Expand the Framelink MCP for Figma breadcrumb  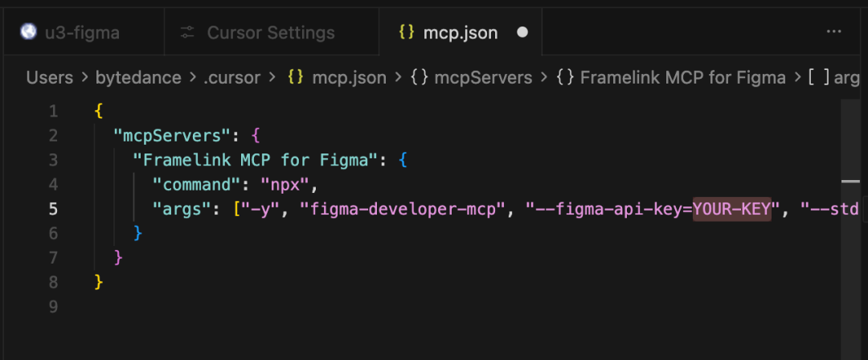click(x=682, y=78)
